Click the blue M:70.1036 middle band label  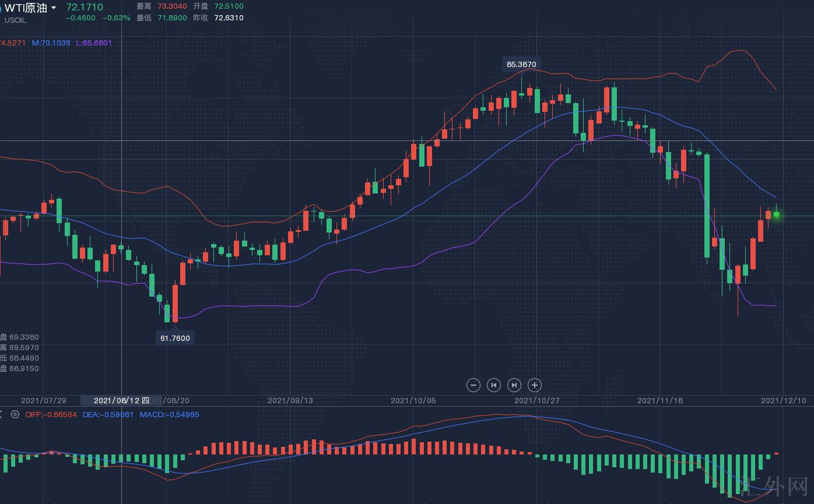pos(51,43)
